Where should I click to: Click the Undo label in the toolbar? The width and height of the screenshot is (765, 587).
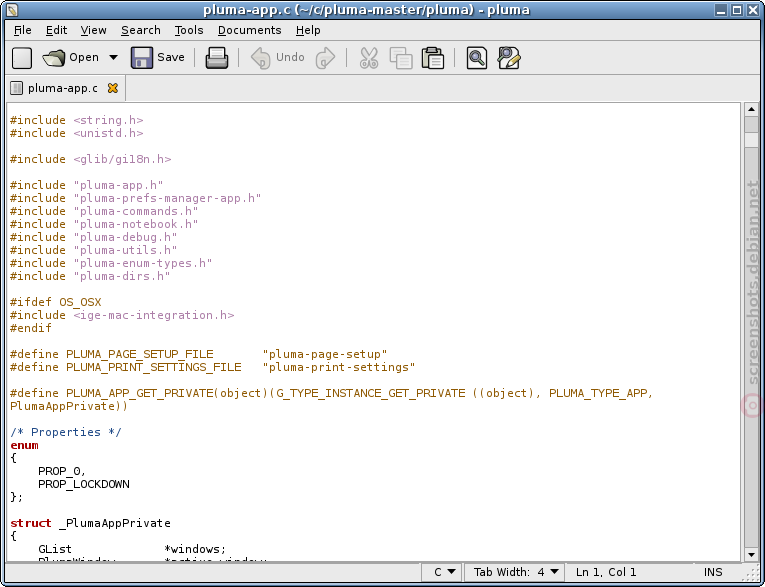pos(290,58)
